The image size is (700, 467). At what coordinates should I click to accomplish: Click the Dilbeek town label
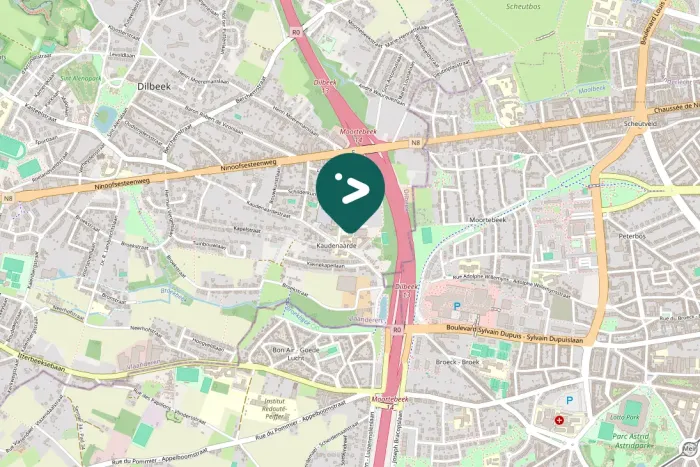click(154, 87)
